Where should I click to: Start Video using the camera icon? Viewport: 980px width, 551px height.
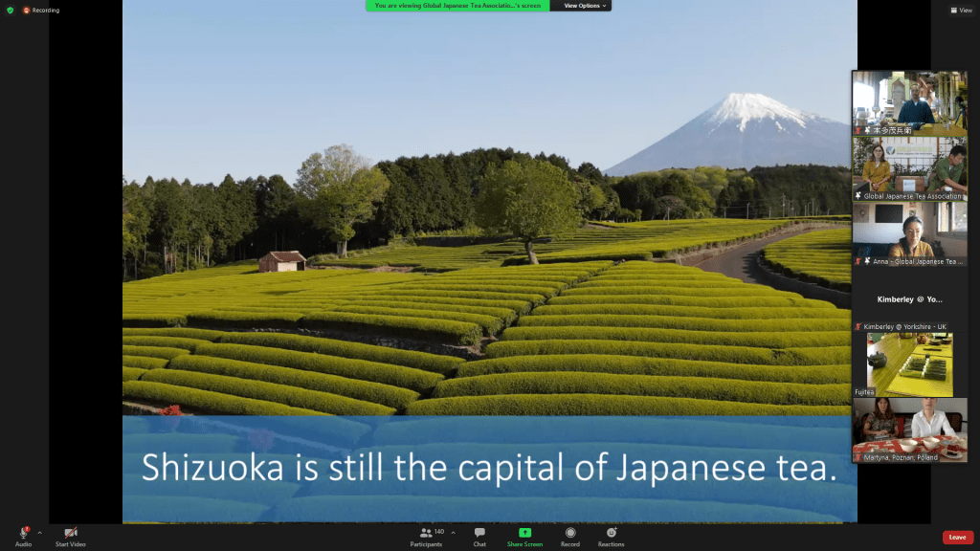pos(70,533)
